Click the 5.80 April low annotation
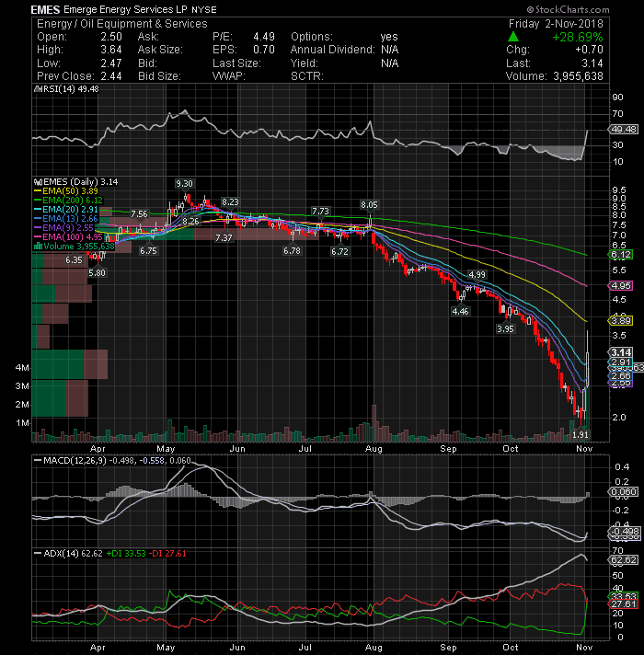The height and width of the screenshot is (655, 644). click(x=97, y=273)
